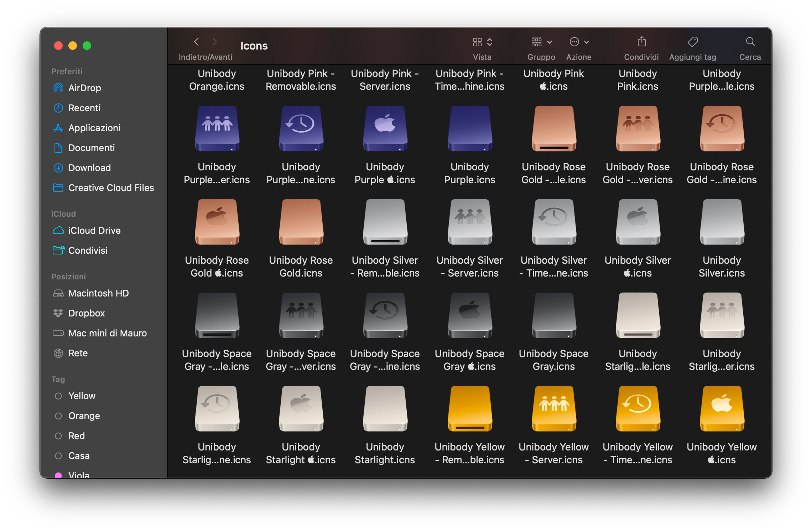812x531 pixels.
Task: Select the Orange tag circle
Action: point(58,416)
